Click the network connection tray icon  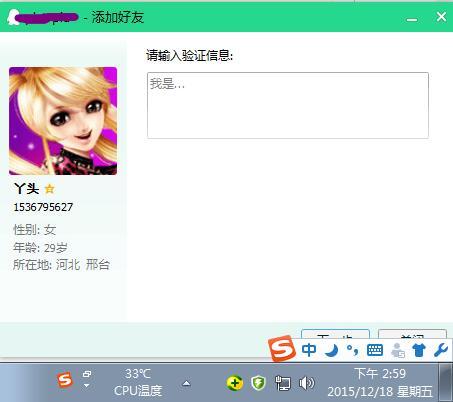click(282, 383)
